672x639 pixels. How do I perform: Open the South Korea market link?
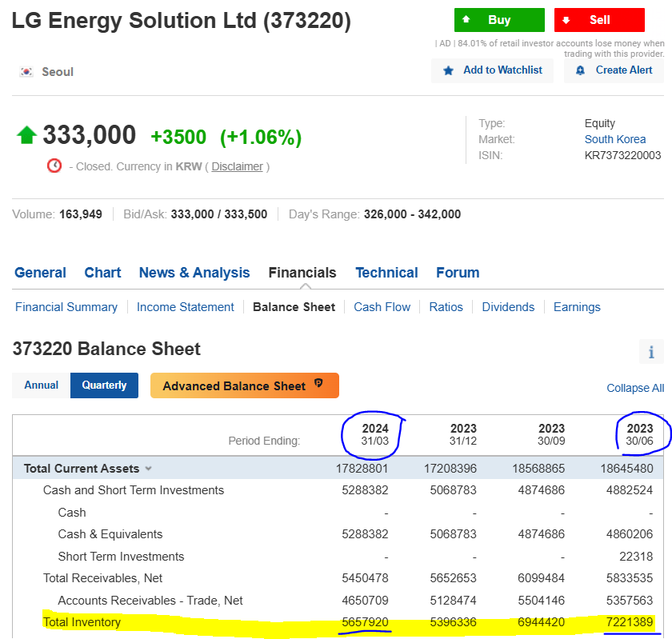click(x=615, y=139)
